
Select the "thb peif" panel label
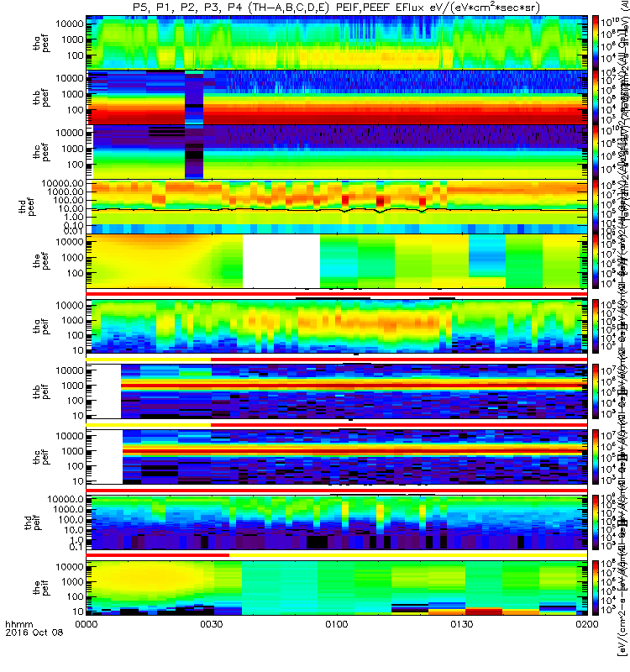41,391
